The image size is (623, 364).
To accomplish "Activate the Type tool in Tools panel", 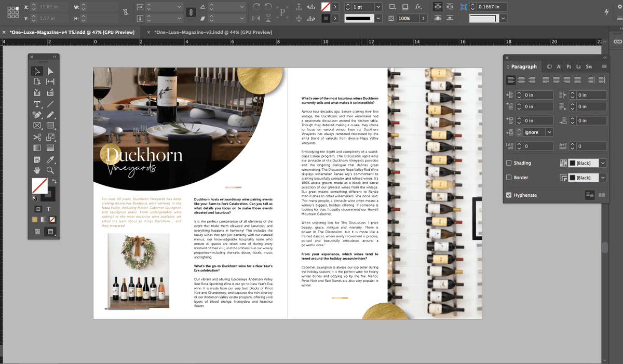I will point(37,104).
